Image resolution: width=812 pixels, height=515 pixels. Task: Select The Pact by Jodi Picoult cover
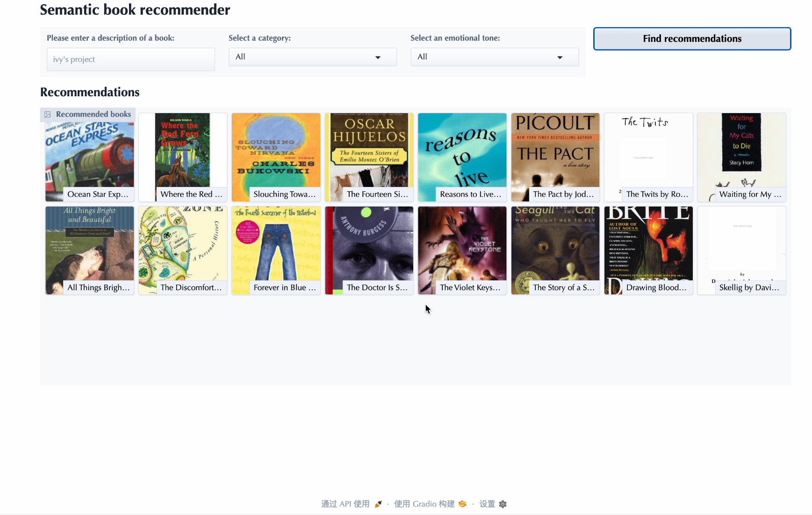(x=555, y=157)
